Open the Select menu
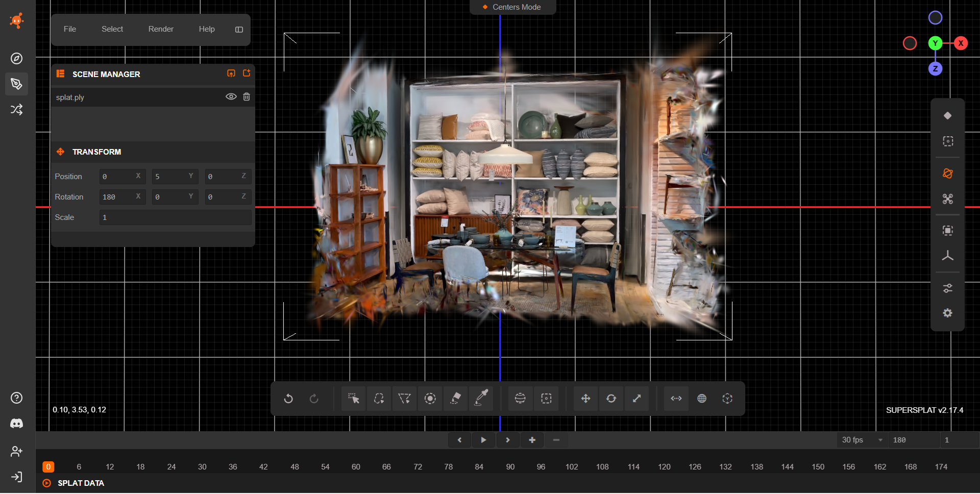980x494 pixels. click(112, 29)
